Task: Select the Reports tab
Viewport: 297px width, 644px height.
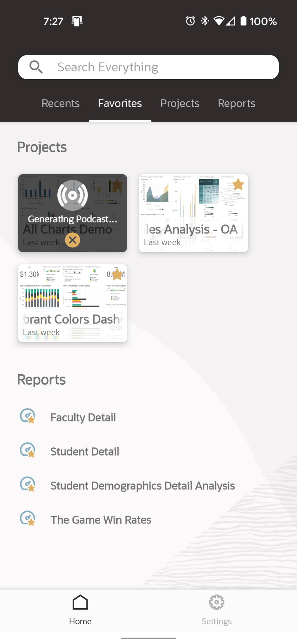Action: pyautogui.click(x=237, y=103)
